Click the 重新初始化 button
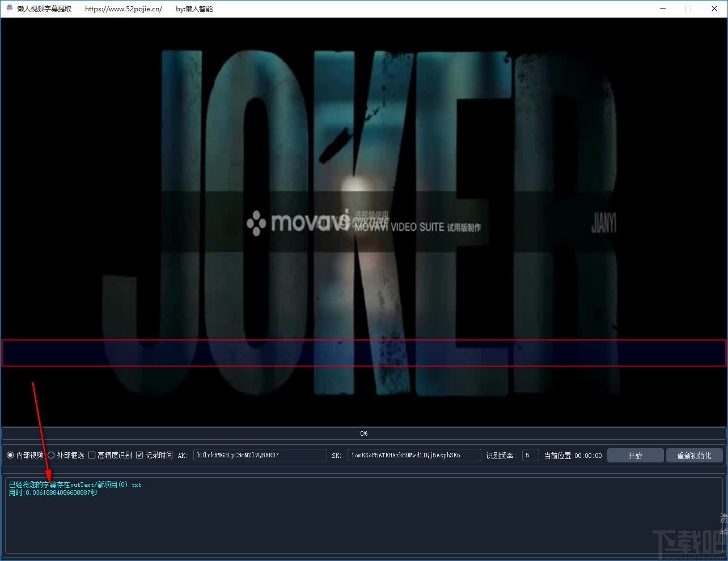The width and height of the screenshot is (728, 561). pyautogui.click(x=694, y=456)
